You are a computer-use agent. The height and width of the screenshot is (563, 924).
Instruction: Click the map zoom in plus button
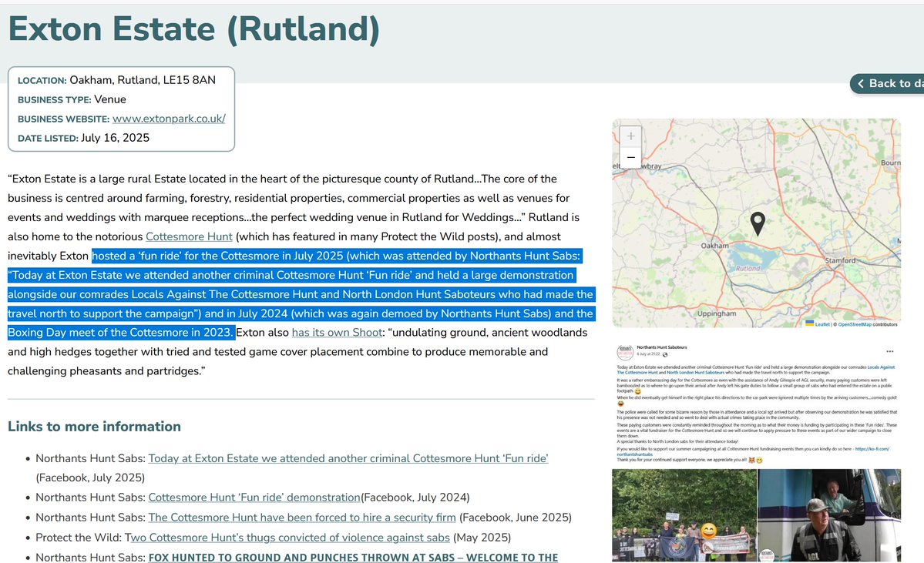pos(630,136)
